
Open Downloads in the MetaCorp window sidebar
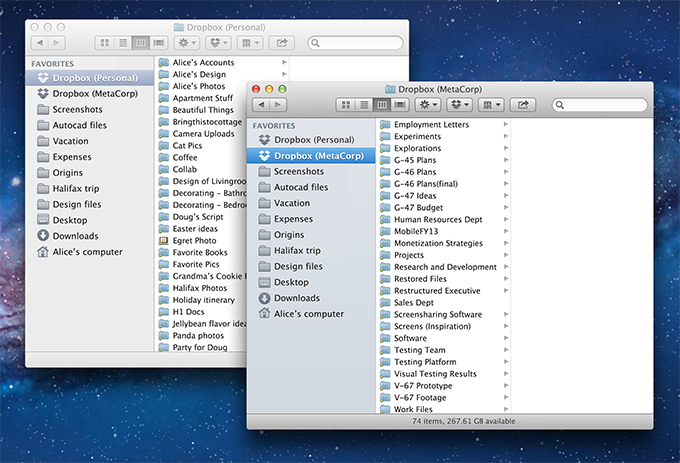296,298
